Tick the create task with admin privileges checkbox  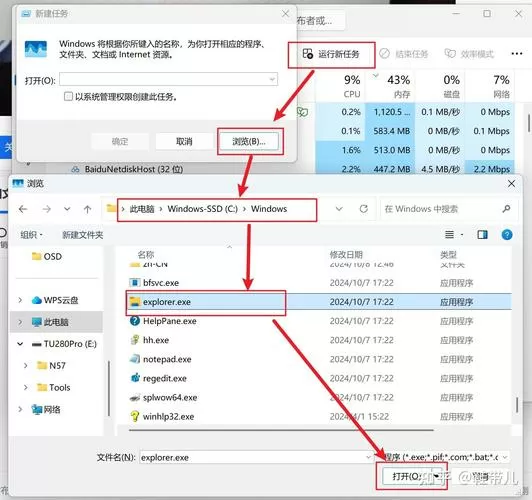68,97
